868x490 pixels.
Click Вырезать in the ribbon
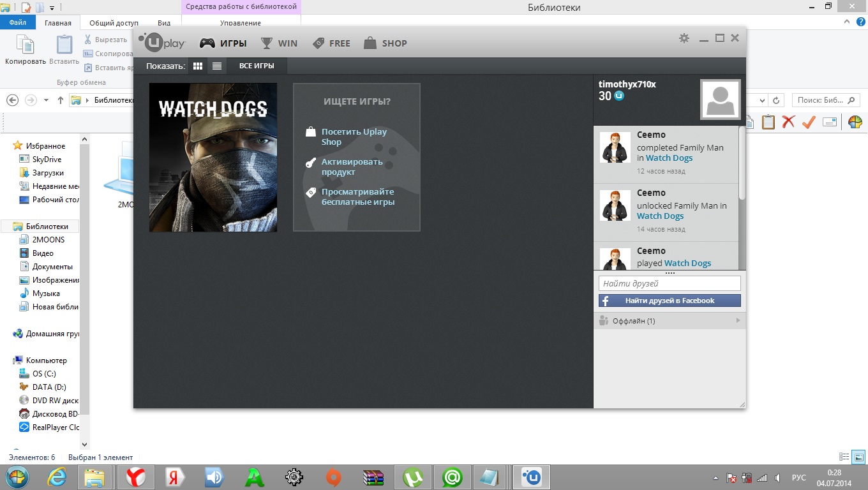click(x=105, y=40)
